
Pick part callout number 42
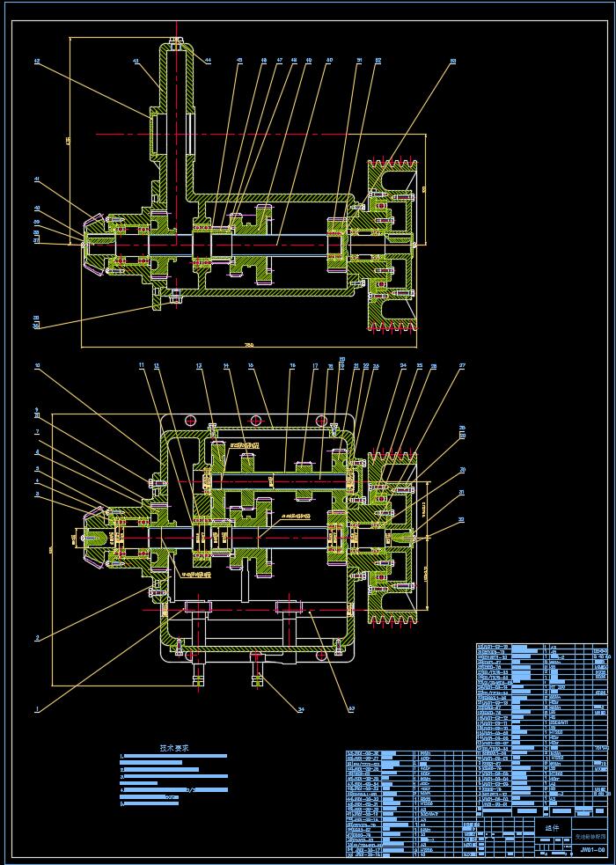37,62
